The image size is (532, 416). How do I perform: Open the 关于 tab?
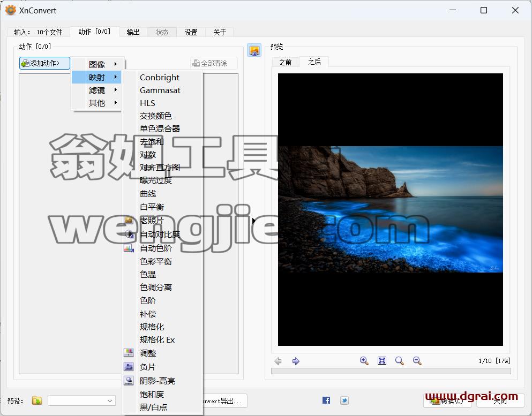click(220, 32)
